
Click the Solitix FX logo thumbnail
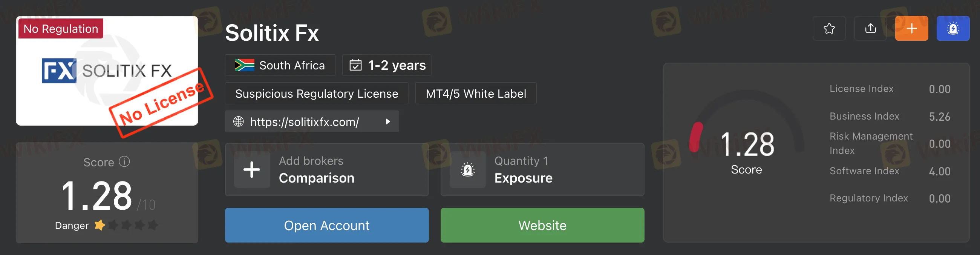click(107, 71)
